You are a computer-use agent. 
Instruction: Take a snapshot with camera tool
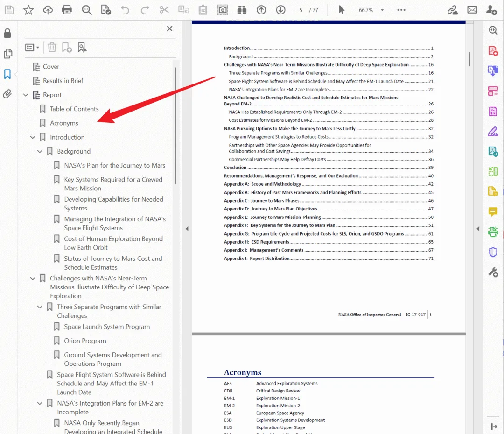223,10
